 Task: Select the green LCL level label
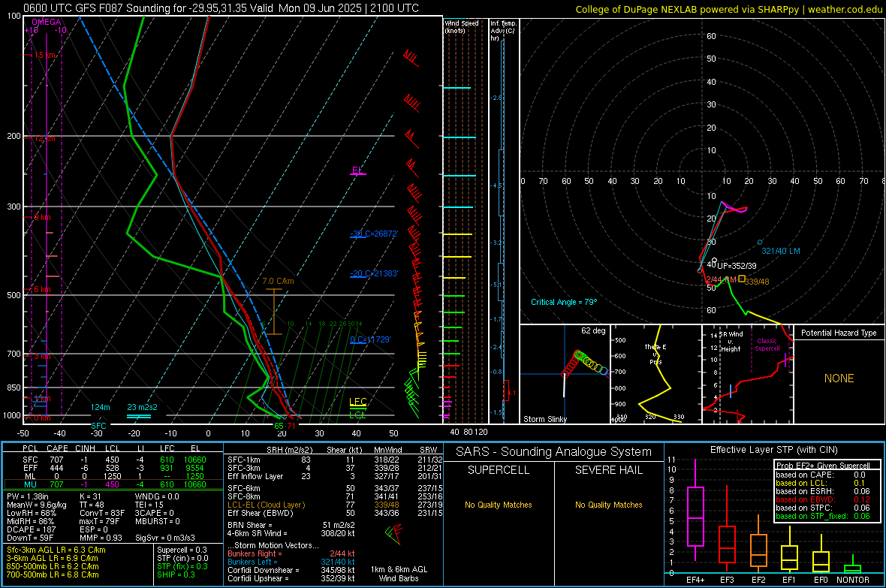(x=357, y=415)
